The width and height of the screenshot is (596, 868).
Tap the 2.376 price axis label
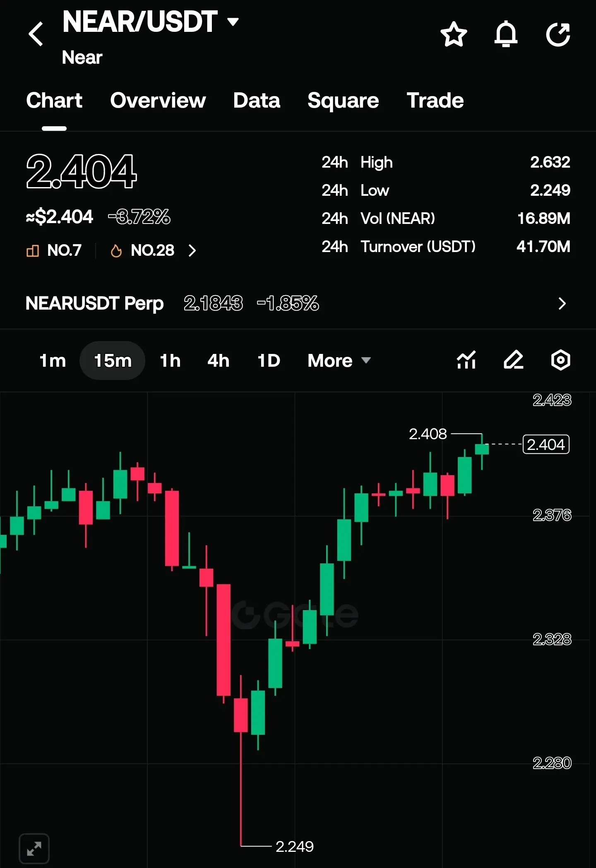click(552, 515)
